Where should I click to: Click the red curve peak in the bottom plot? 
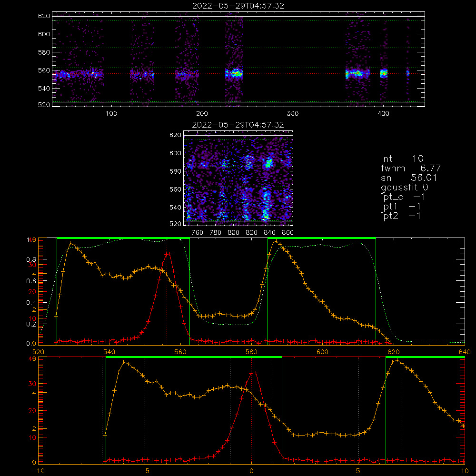click(x=254, y=373)
